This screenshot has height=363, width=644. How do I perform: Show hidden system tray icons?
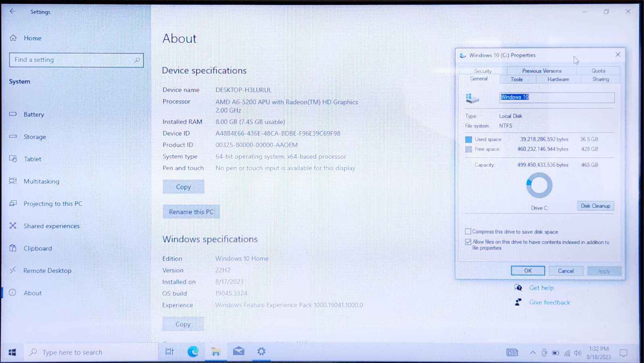533,353
